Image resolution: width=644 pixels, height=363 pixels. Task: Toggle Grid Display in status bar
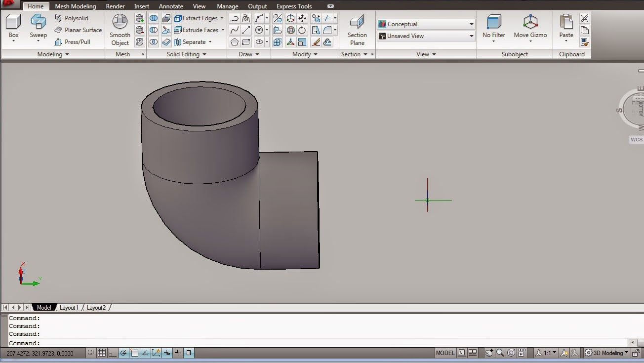click(x=102, y=353)
